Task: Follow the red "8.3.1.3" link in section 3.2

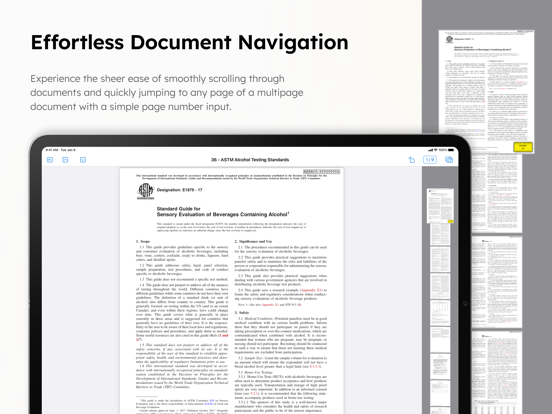Action: (315, 366)
